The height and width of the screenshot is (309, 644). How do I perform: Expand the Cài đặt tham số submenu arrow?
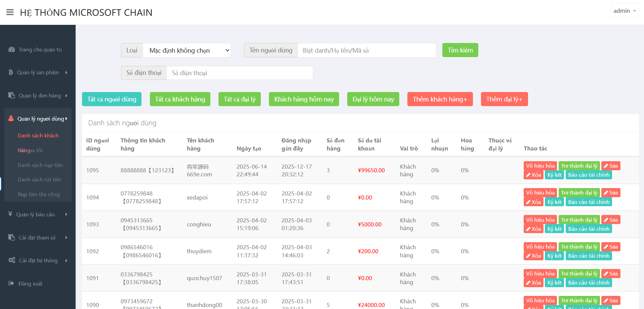pyautogui.click(x=66, y=237)
